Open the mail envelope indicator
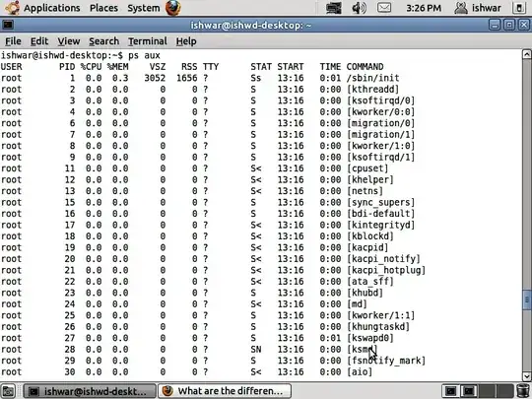Viewport: 532px width, 399px height. (x=384, y=8)
